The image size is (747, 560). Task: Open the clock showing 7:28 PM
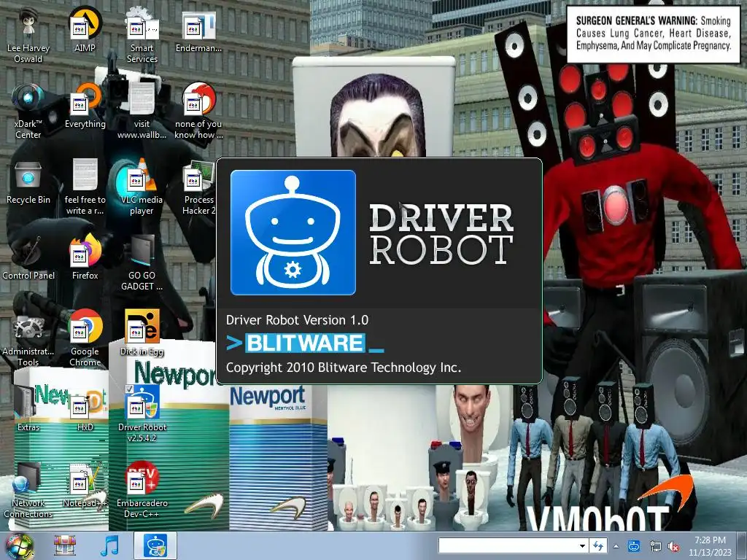pyautogui.click(x=710, y=546)
